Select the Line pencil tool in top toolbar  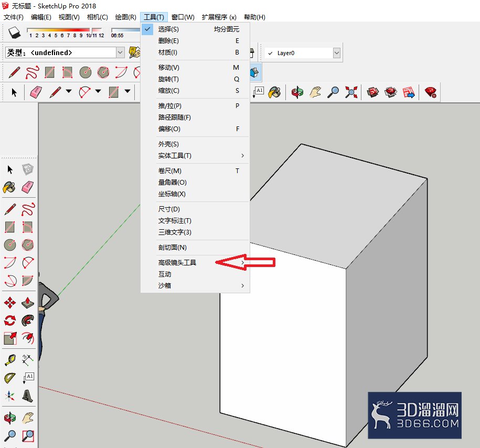coord(14,72)
